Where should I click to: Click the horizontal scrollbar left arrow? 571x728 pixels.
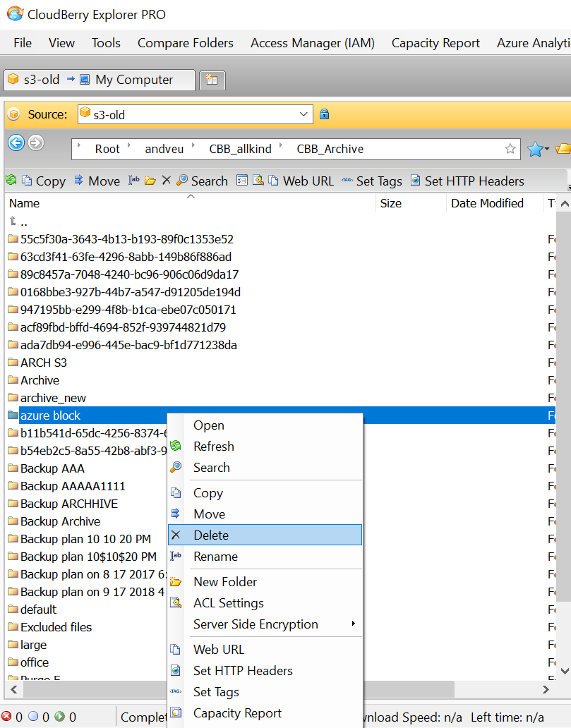[14, 689]
